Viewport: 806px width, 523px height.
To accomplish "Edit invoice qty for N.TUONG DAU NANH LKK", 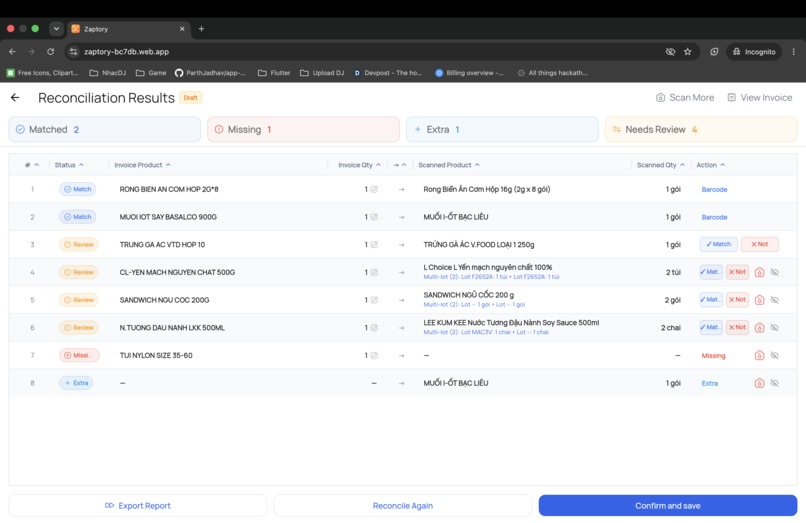I will click(x=374, y=328).
